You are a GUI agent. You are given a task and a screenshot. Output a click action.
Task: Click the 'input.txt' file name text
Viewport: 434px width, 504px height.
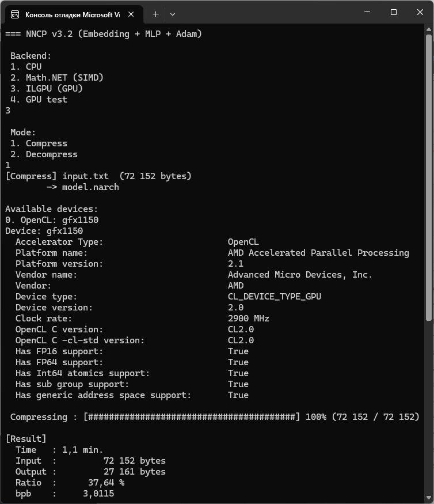(85, 176)
